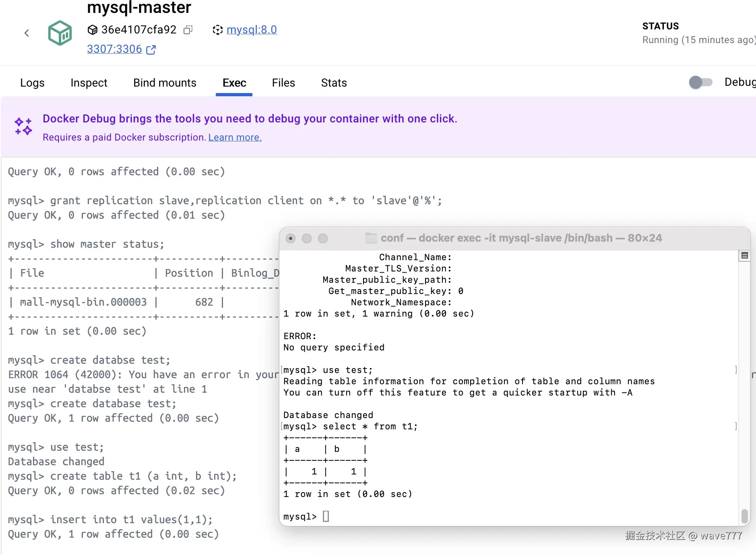Minimize the mysql-slave terminal window
Viewport: 756px width, 555px height.
[307, 238]
